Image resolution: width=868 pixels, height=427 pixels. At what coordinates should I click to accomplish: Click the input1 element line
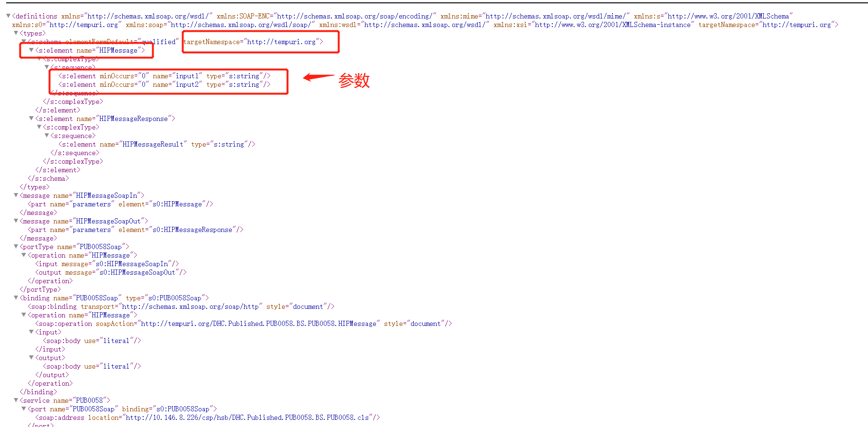pyautogui.click(x=164, y=76)
